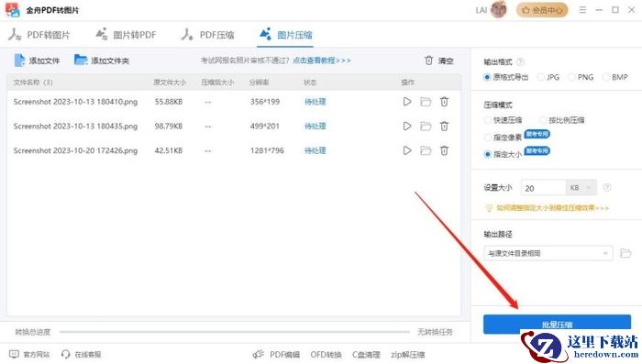The width and height of the screenshot is (642, 364).
Task: Delete Screenshot 2023-10-20 172426.png from list
Action: [x=444, y=150]
